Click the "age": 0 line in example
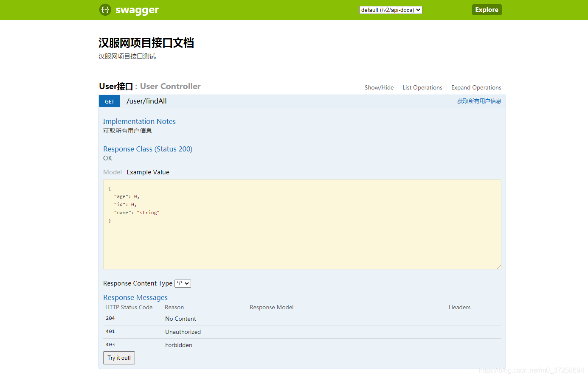 coord(127,196)
